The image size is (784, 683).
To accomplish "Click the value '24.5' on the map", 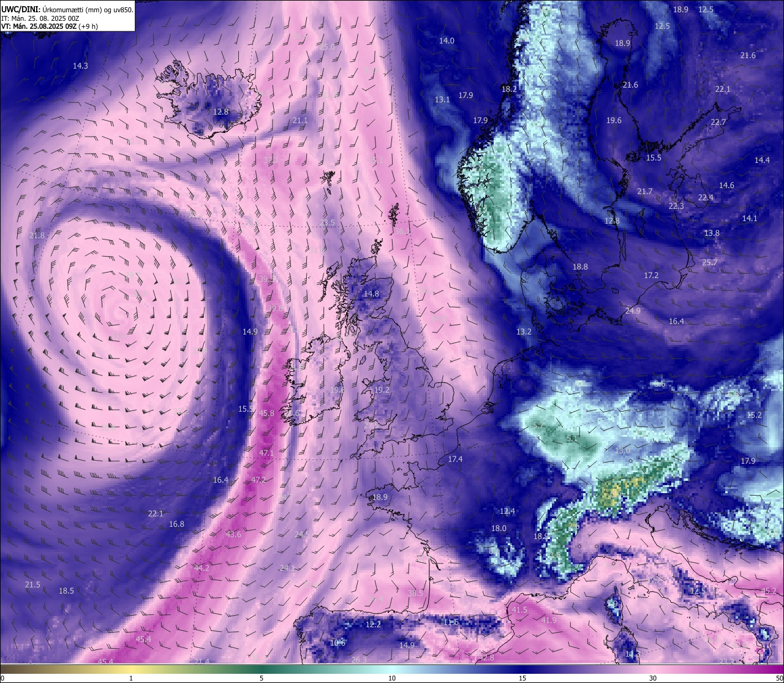I will [302, 535].
